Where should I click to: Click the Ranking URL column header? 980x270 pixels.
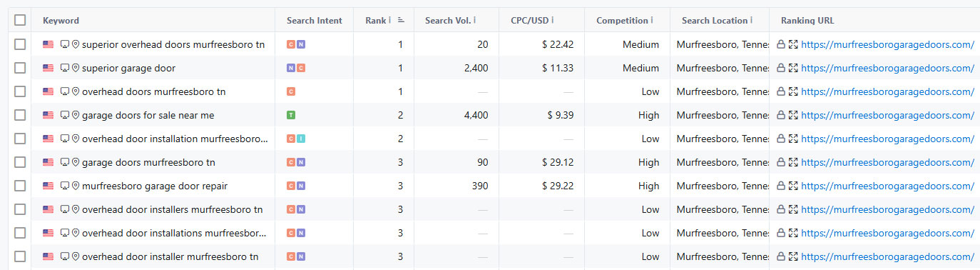click(x=807, y=20)
